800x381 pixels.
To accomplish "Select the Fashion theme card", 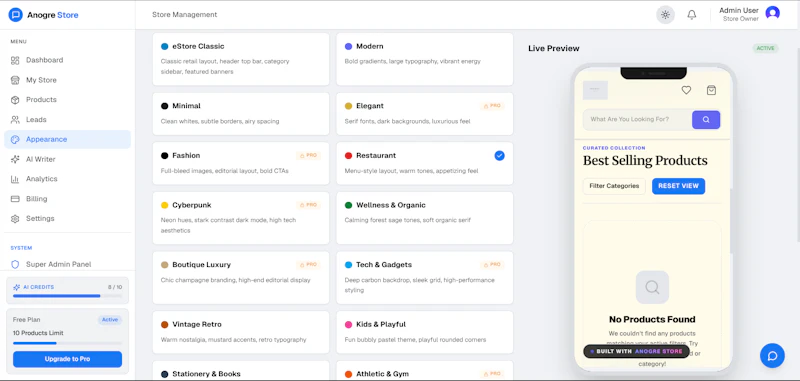I will click(x=241, y=163).
